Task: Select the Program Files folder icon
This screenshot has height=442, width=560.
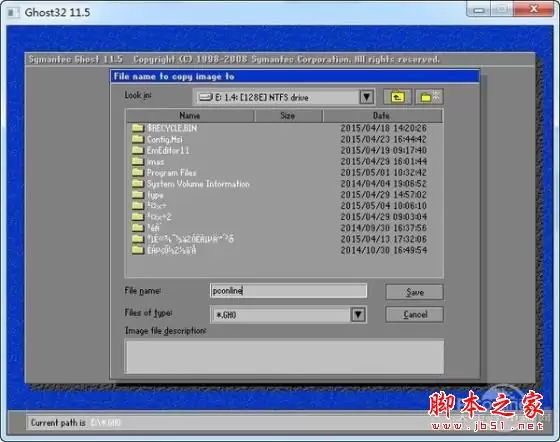Action: pos(138,172)
